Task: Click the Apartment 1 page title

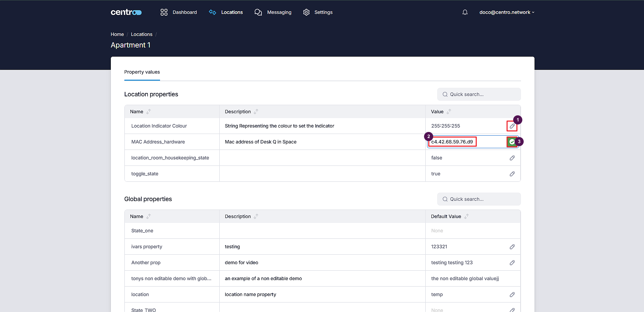Action: pos(130,45)
